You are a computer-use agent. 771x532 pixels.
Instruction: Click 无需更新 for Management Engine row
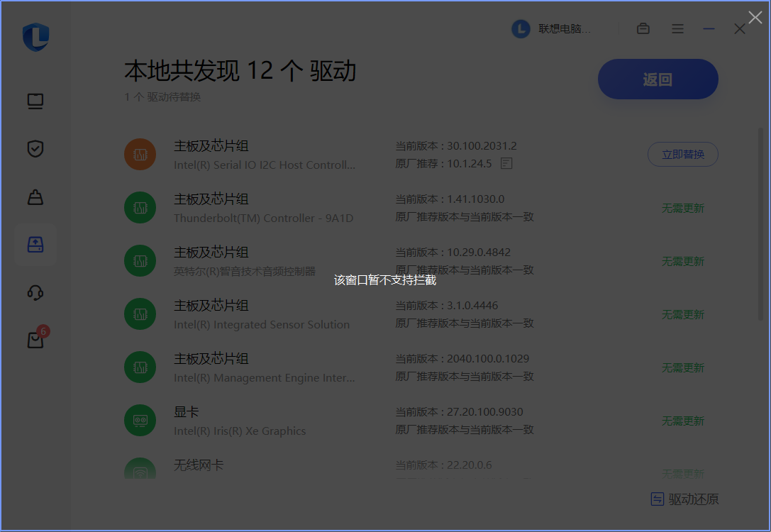683,367
